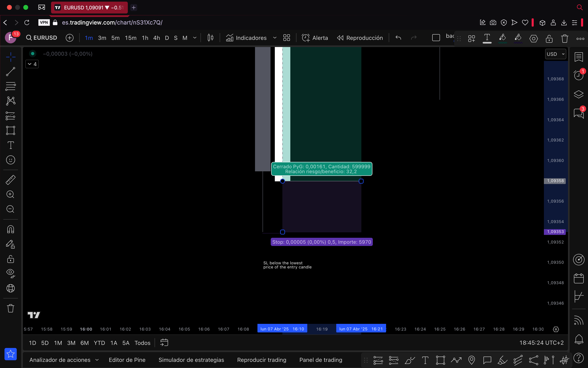588x368 pixels.
Task: Expand the timeframe dropdown arrow
Action: coord(195,38)
